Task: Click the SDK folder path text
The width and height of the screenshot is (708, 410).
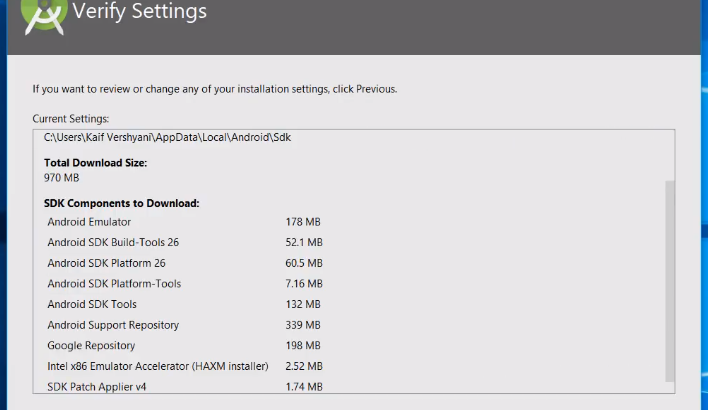Action: click(x=167, y=137)
